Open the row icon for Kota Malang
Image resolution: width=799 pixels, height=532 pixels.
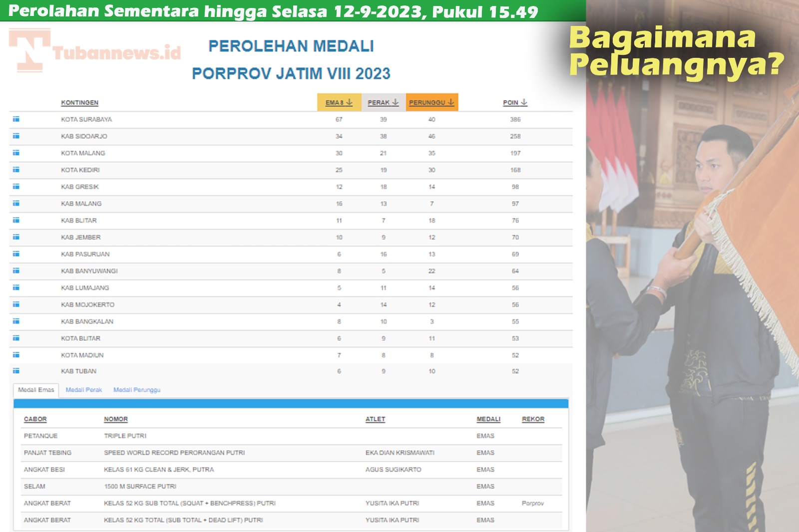click(16, 153)
